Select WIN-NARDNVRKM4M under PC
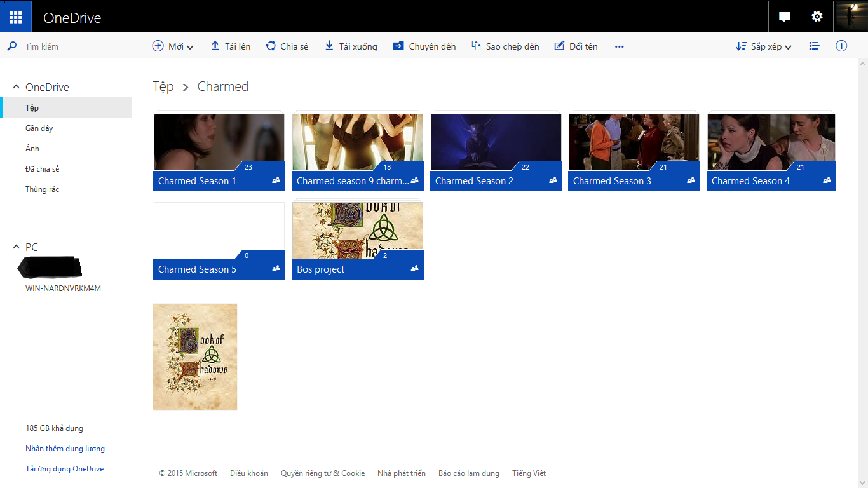 pos(63,288)
